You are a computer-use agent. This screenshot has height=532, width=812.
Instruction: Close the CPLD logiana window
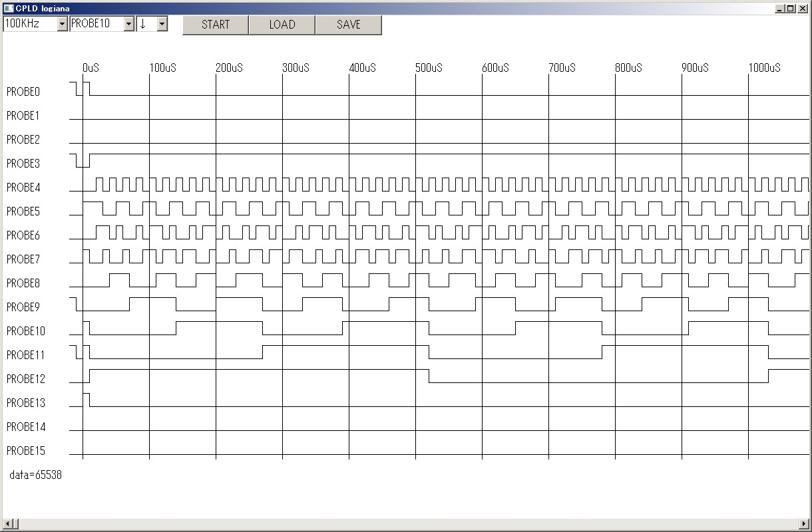click(x=802, y=9)
